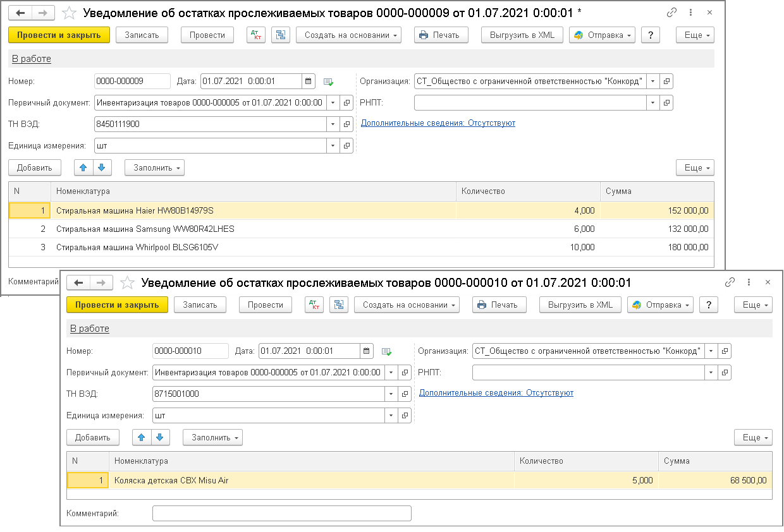Click Количество column header in 0000-000009 table
This screenshot has height=532, width=784.
pyautogui.click(x=528, y=191)
